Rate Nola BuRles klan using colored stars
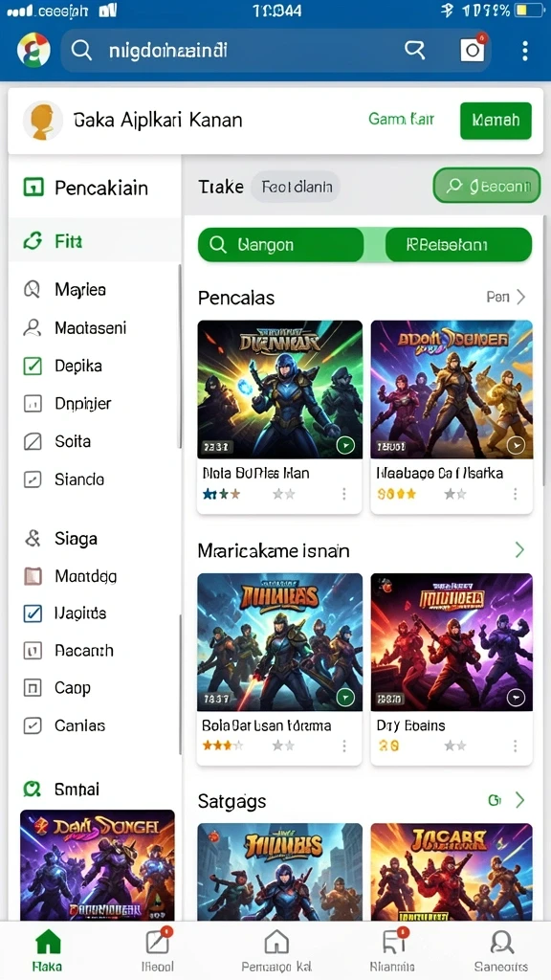This screenshot has width=551, height=980. 222,495
